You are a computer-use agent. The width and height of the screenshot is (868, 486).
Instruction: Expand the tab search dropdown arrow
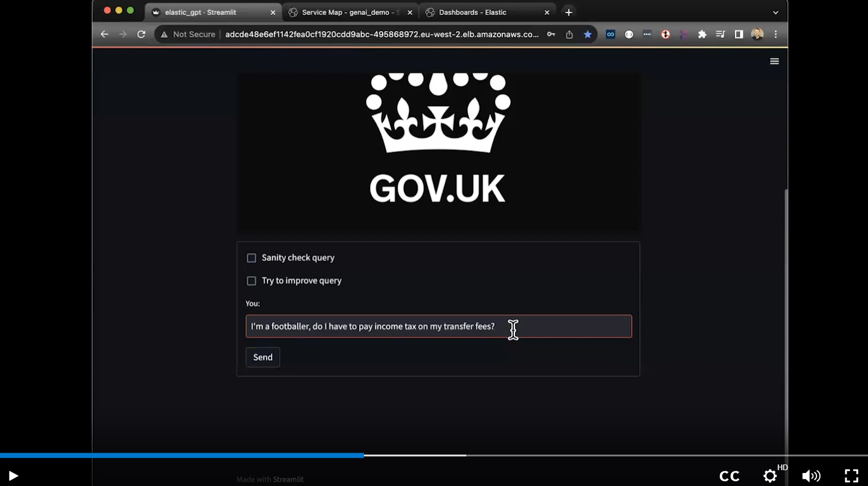(775, 12)
